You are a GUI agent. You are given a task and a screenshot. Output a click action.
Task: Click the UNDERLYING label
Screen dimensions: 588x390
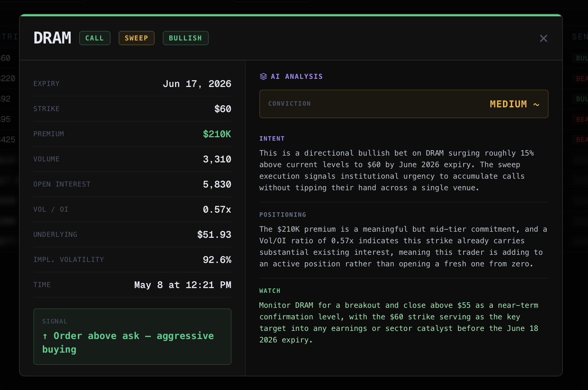click(x=55, y=234)
